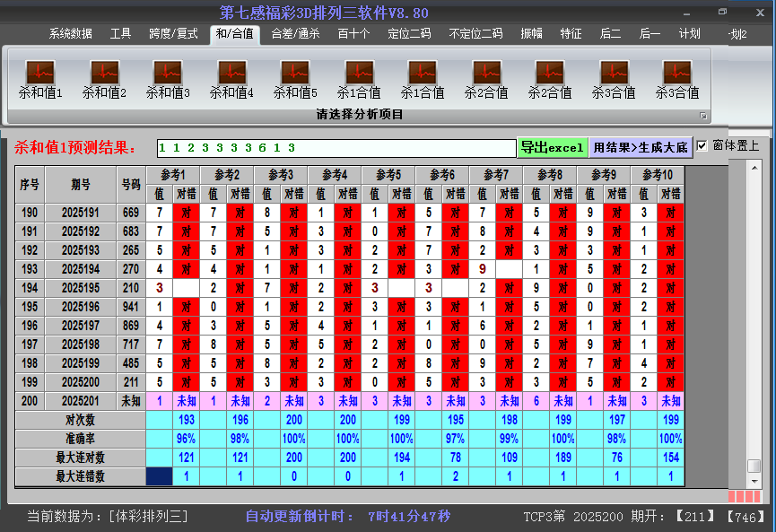Select the 2025201 period cell
The image size is (776, 532).
81,401
